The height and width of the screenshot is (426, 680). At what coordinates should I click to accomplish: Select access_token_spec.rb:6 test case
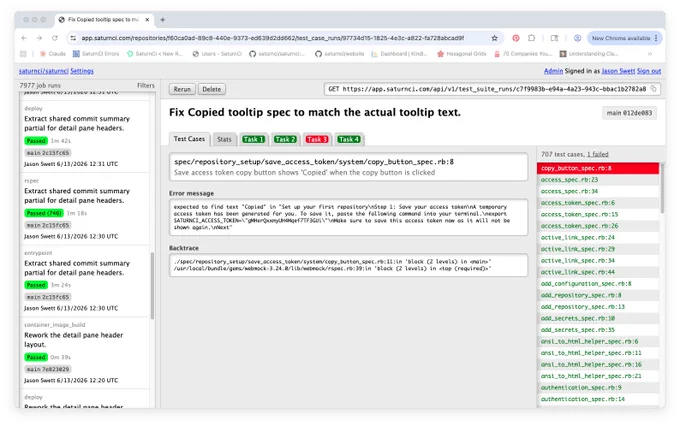[598, 203]
